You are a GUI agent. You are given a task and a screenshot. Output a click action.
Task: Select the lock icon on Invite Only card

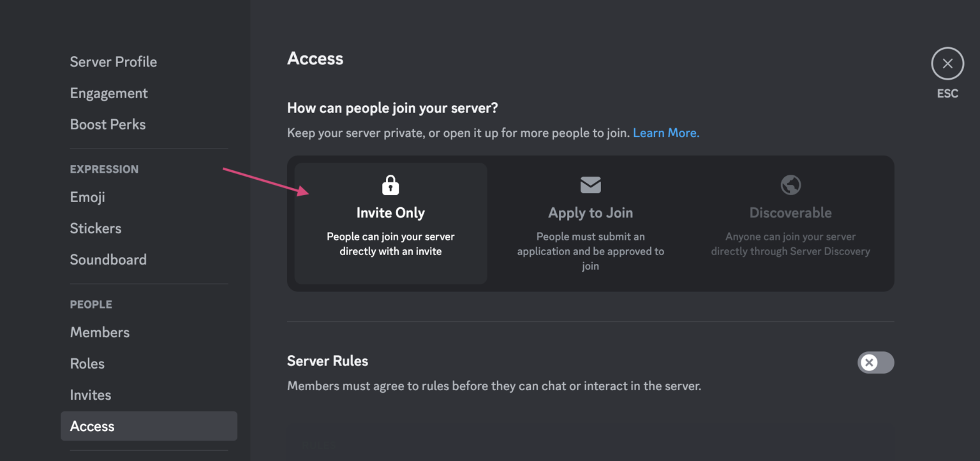click(390, 185)
